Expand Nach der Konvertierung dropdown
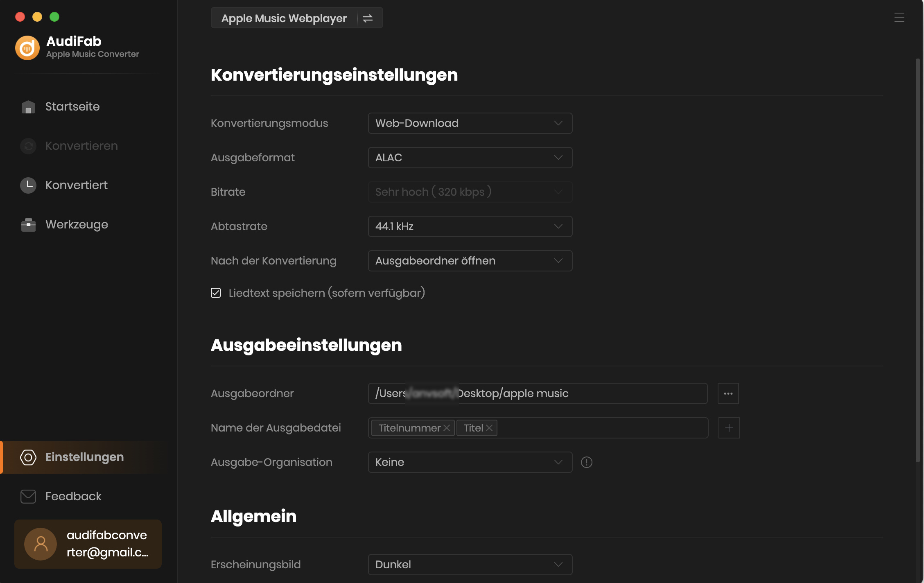Image resolution: width=924 pixels, height=583 pixels. tap(470, 261)
